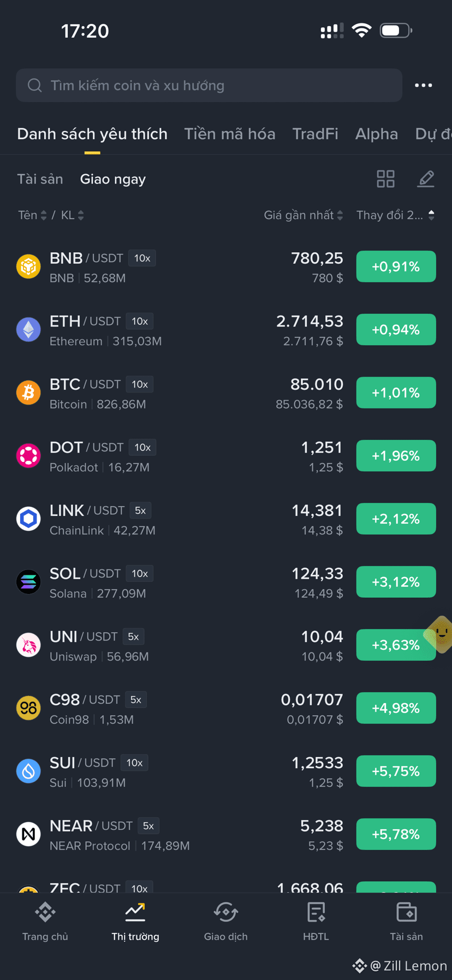
Task: Open the ETH/USDT pair row
Action: click(x=226, y=330)
